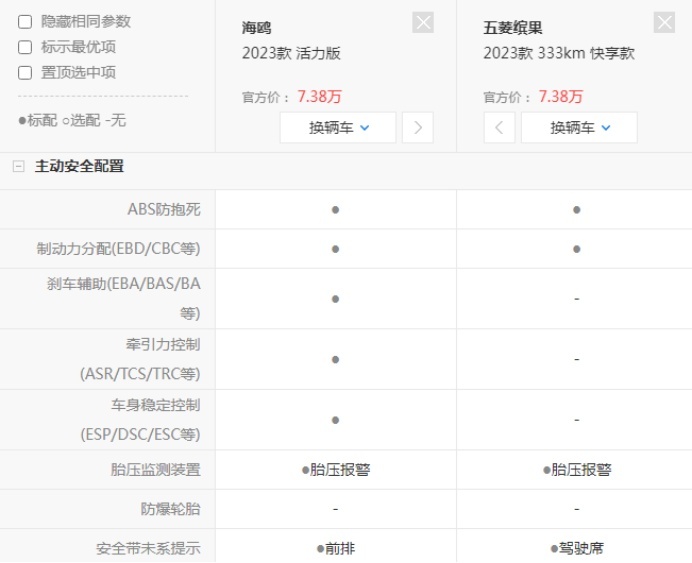The width and height of the screenshot is (692, 563).
Task: Open the 换辆车 dropdown under 五菱缤果
Action: 579,128
